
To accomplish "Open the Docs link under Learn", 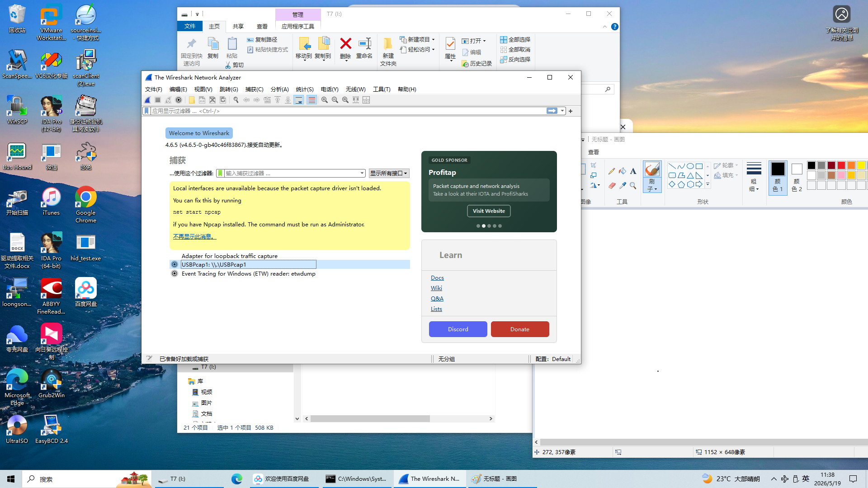I will point(437,278).
